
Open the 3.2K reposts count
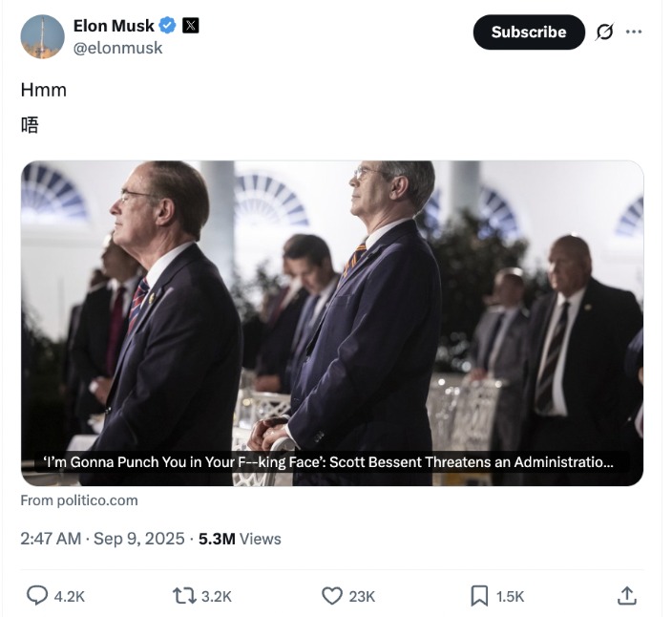click(x=217, y=596)
